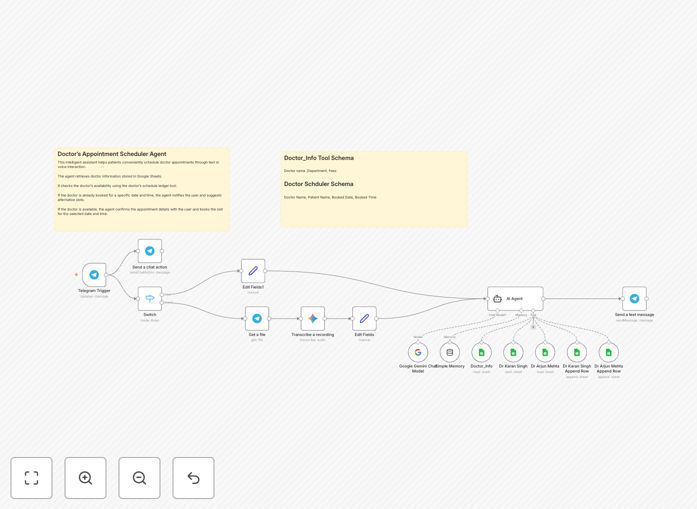Click the Send a text message label
The image size is (697, 509).
[x=634, y=315]
